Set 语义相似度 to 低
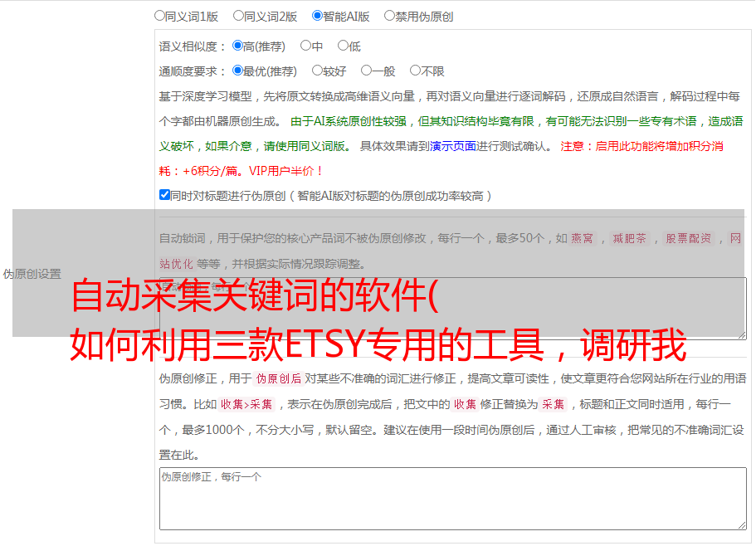Viewport: 756px width, 546px height. pyautogui.click(x=343, y=46)
